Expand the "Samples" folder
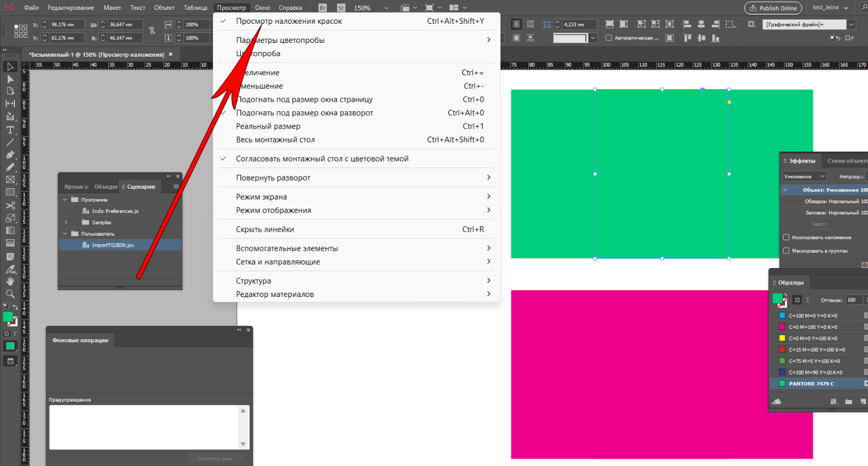Image resolution: width=868 pixels, height=466 pixels. (x=65, y=222)
